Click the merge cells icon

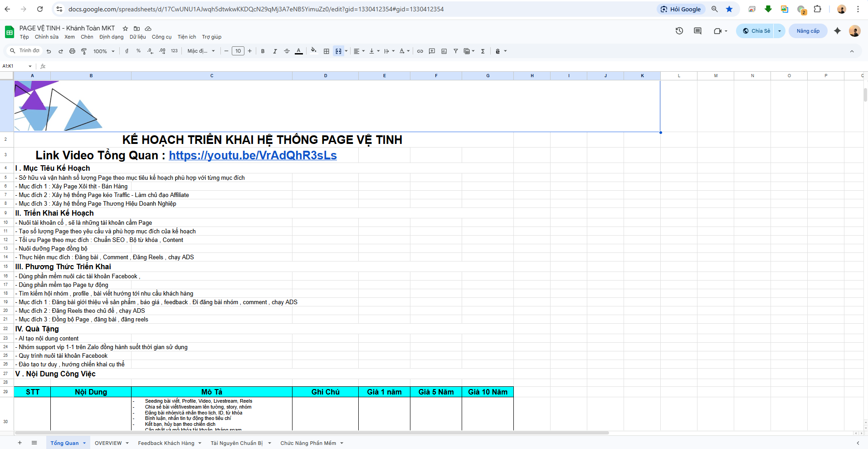pyautogui.click(x=338, y=51)
